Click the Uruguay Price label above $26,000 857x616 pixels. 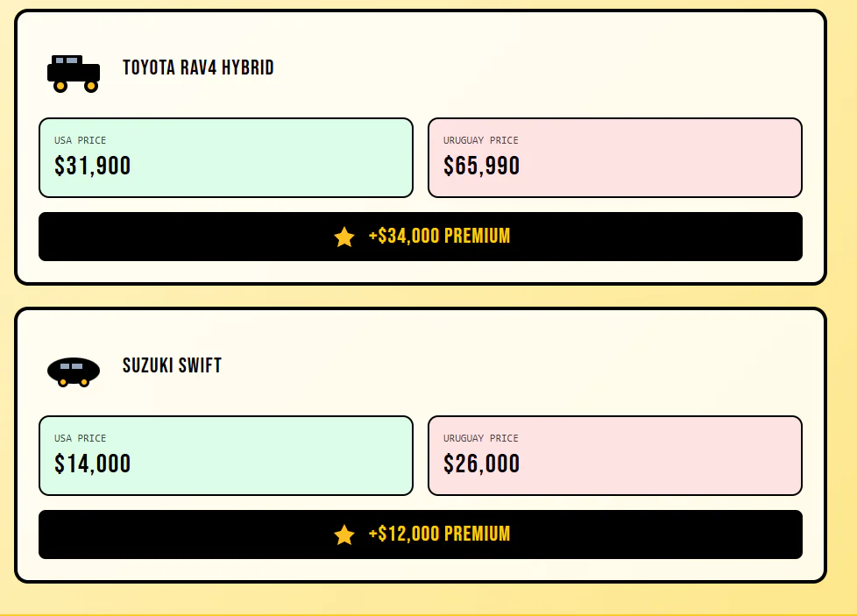click(481, 438)
